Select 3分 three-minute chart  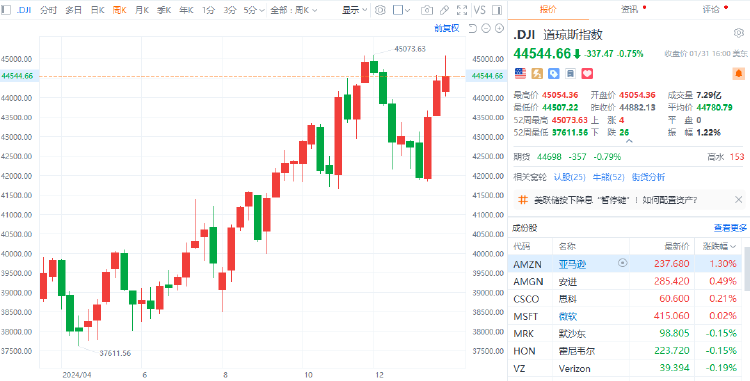[x=230, y=10]
